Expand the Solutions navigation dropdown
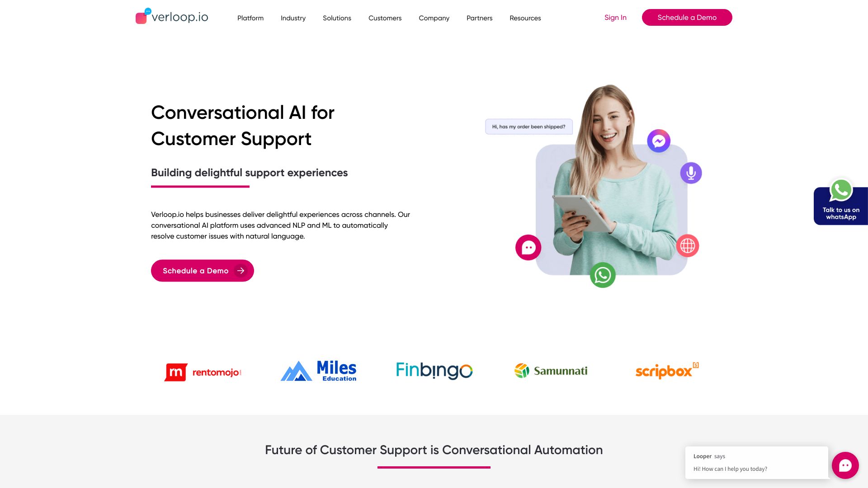The width and height of the screenshot is (868, 488). [337, 18]
